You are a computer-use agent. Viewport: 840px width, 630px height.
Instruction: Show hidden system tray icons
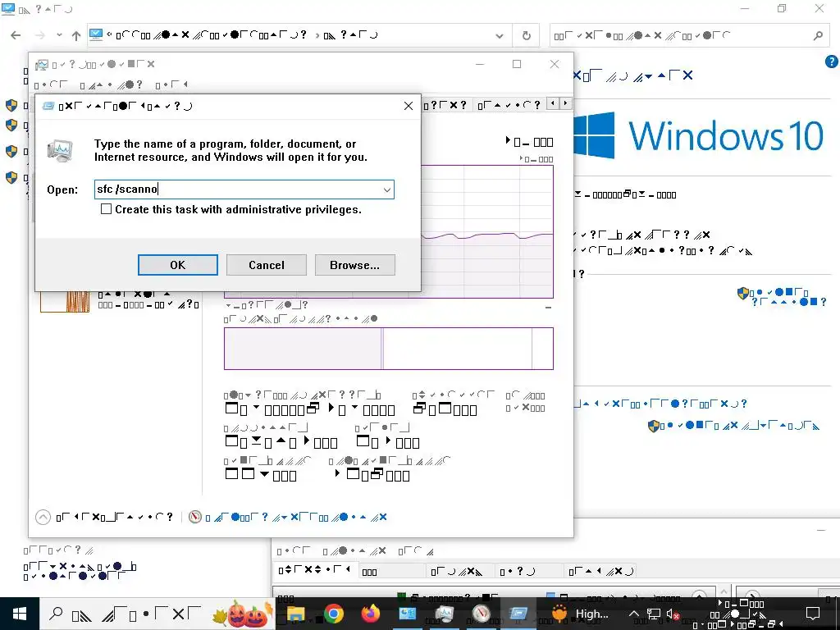[634, 614]
